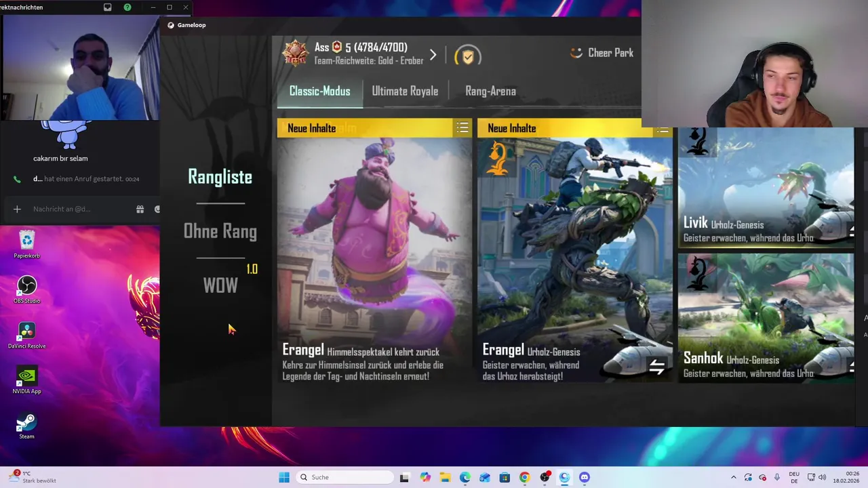
Task: Select WOW in the left menu
Action: point(220,285)
